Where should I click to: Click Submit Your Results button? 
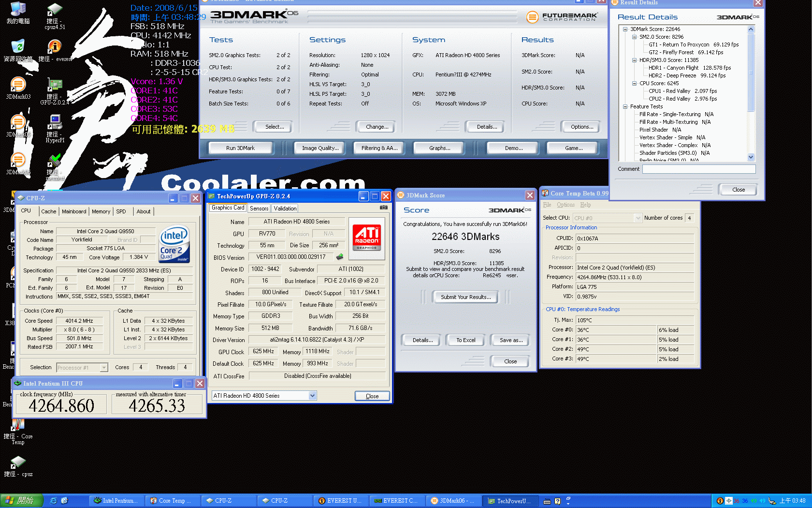point(465,297)
